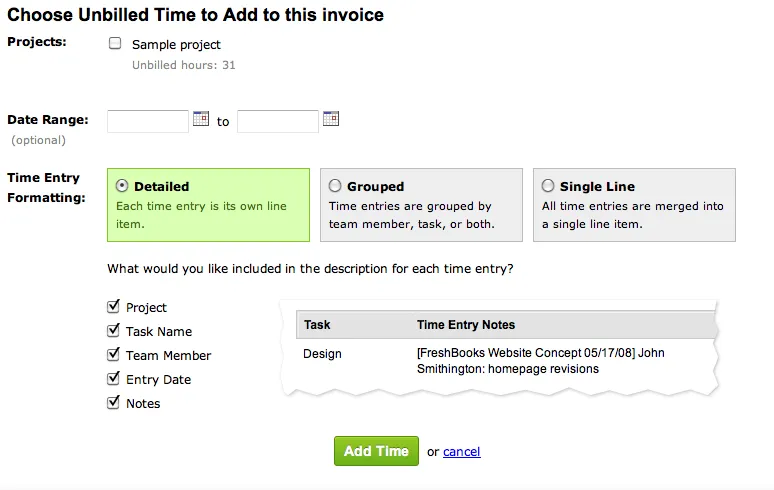
Task: Select the Single Line radio option
Action: pos(548,186)
